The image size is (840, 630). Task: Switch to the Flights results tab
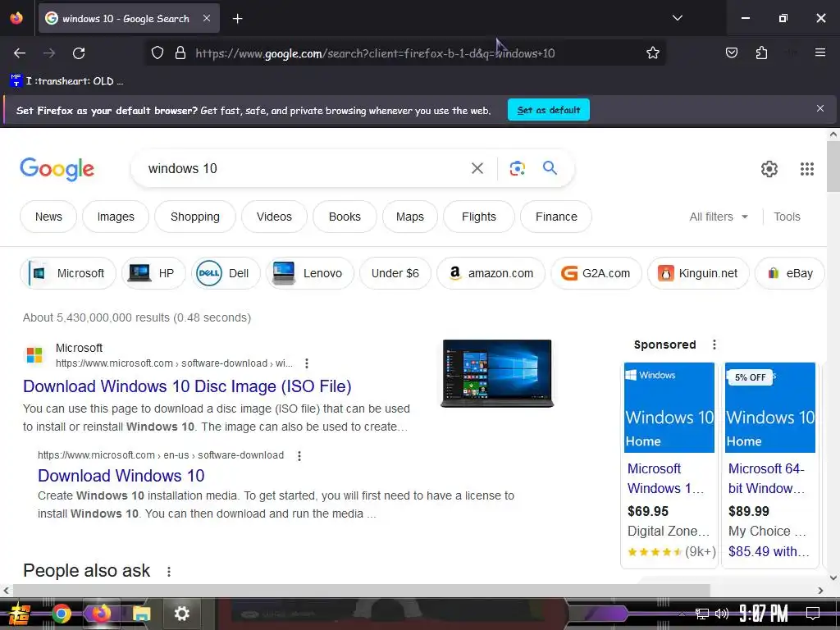tap(479, 217)
